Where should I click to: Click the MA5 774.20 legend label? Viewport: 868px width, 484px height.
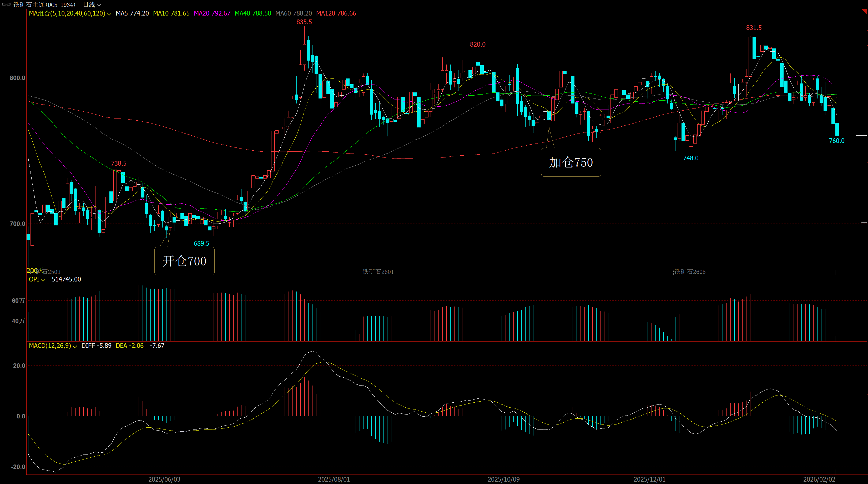[x=132, y=13]
